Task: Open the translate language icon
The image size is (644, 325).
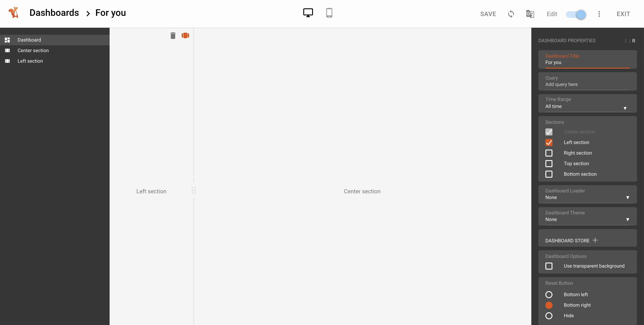Action: point(530,14)
